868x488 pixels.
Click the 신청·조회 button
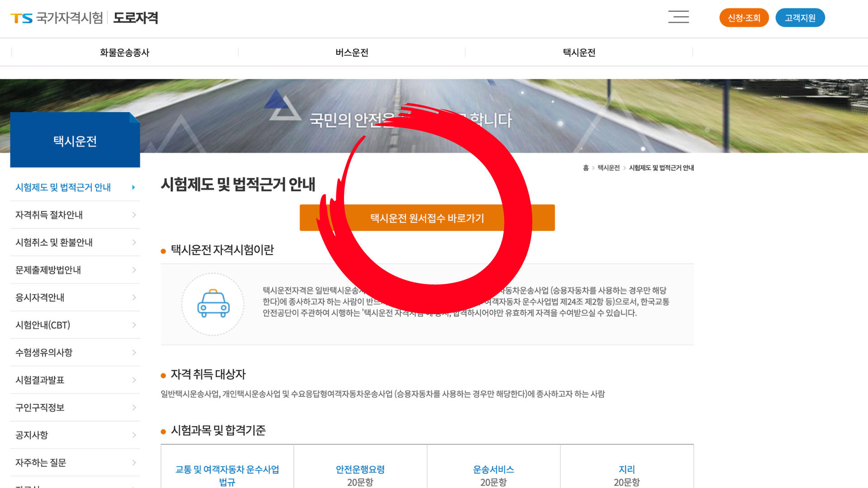coord(744,18)
